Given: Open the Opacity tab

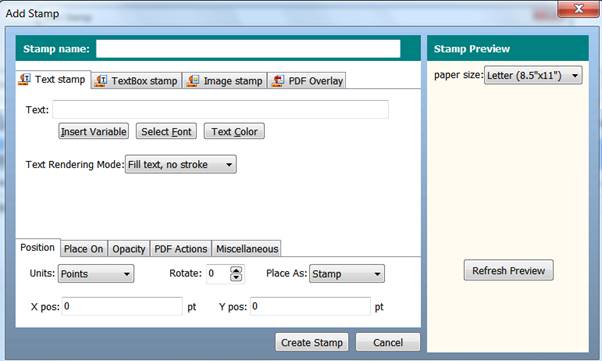Looking at the screenshot, I should point(129,249).
